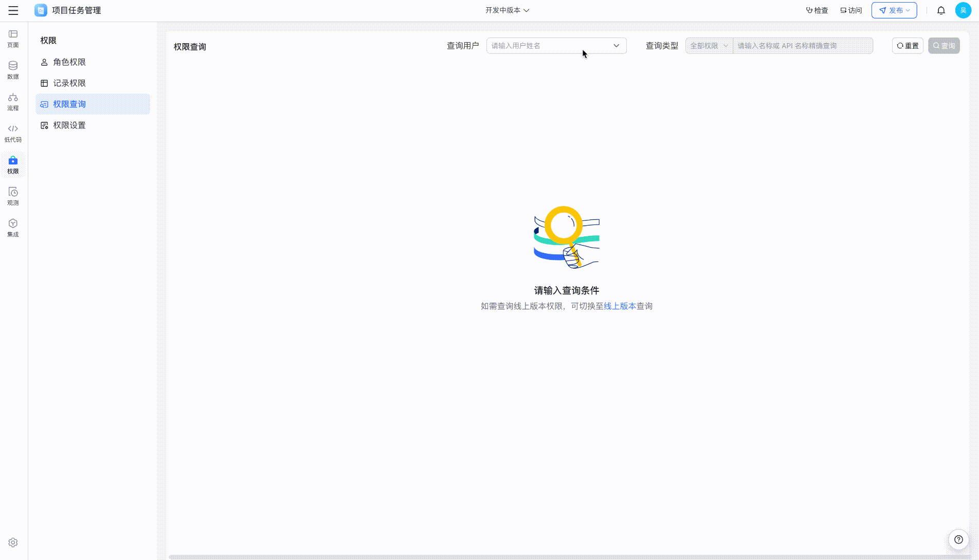This screenshot has width=979, height=560.
Task: Open the 数据 section in sidebar
Action: [13, 70]
